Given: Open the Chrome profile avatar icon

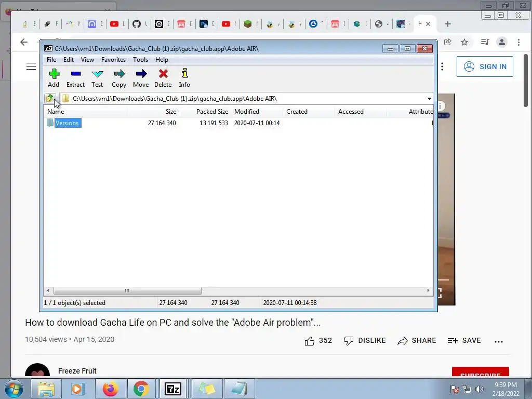Looking at the screenshot, I should (502, 42).
